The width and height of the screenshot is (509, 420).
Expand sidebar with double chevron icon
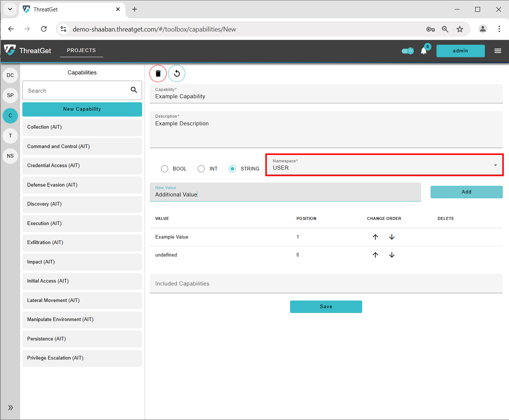click(10, 407)
